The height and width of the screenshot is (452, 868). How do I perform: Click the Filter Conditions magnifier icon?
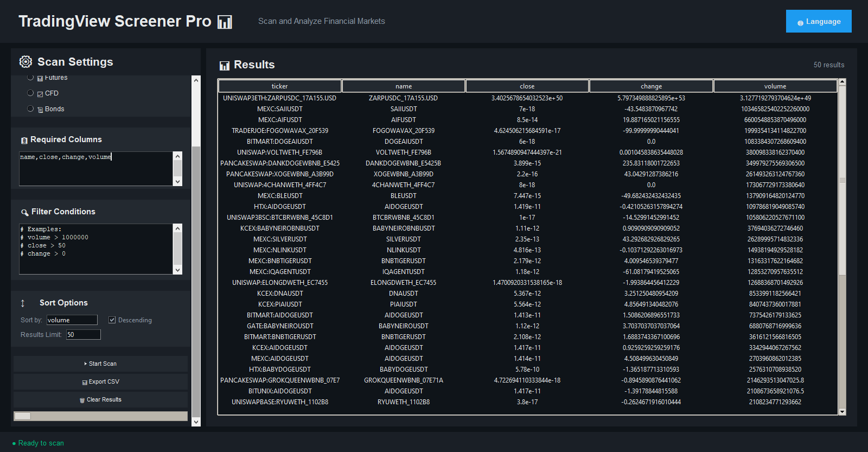coord(25,212)
